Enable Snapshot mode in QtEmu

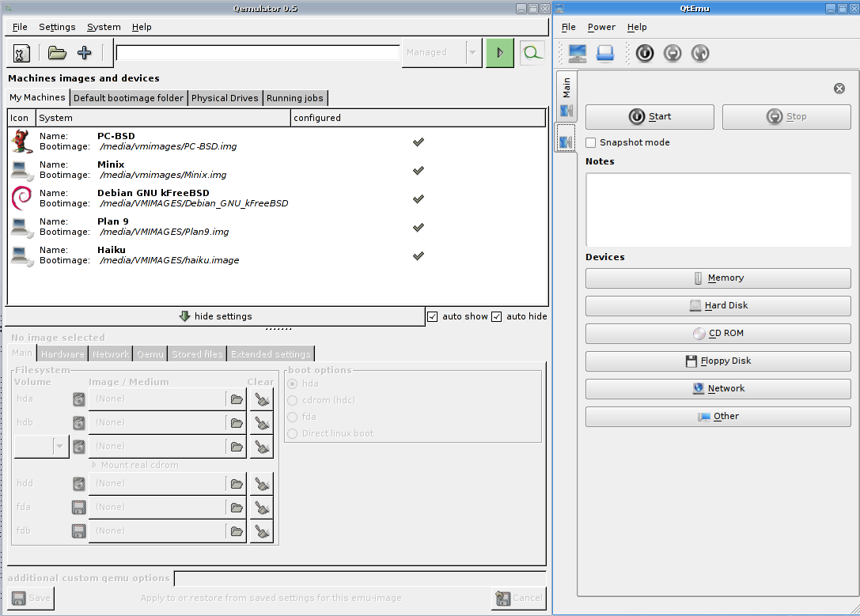point(591,142)
